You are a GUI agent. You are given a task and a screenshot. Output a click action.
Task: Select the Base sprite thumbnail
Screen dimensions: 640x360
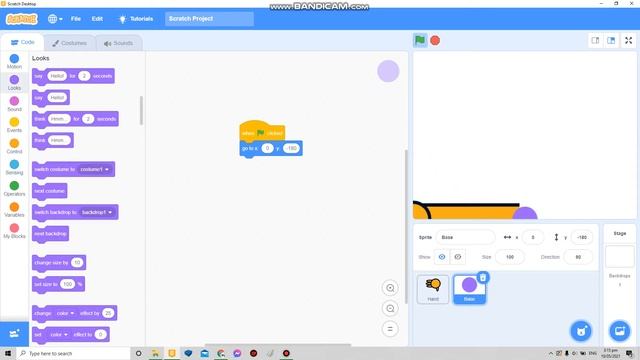469,289
